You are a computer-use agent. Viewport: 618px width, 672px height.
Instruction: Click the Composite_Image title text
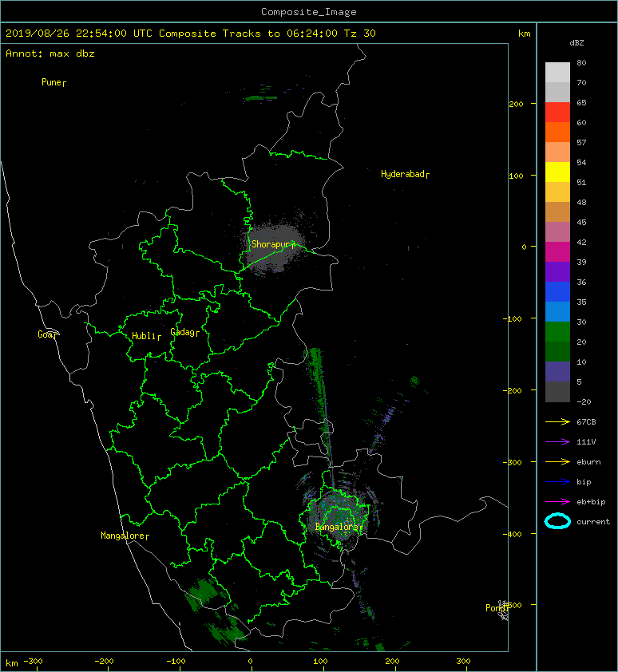pyautogui.click(x=309, y=11)
